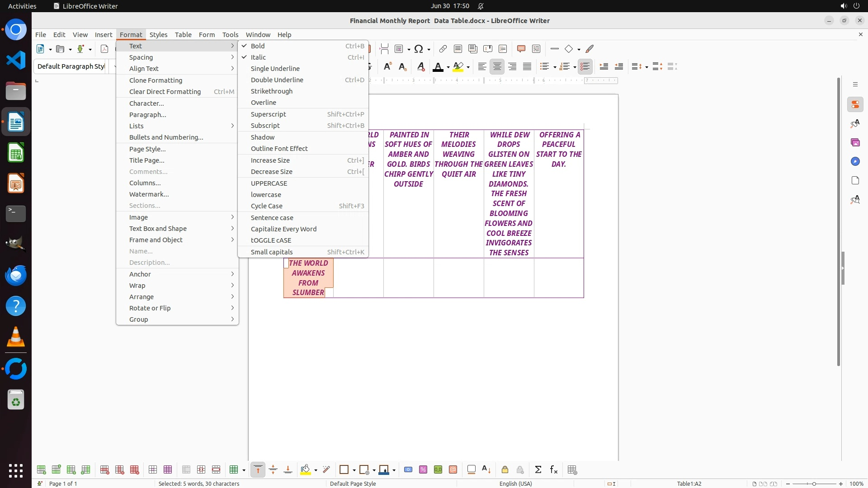Uncheck the Bold menu item
Screen dimensions: 868x488
click(258, 46)
